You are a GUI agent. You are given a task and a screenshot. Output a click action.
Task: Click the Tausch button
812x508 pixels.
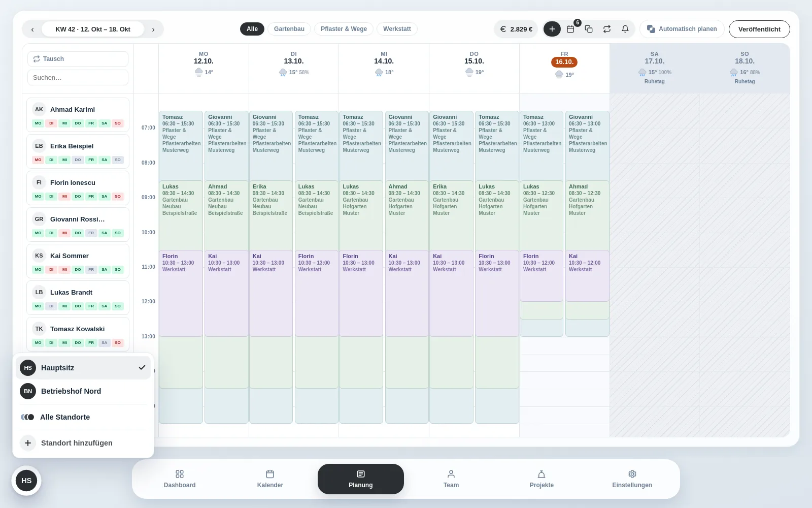pos(78,59)
